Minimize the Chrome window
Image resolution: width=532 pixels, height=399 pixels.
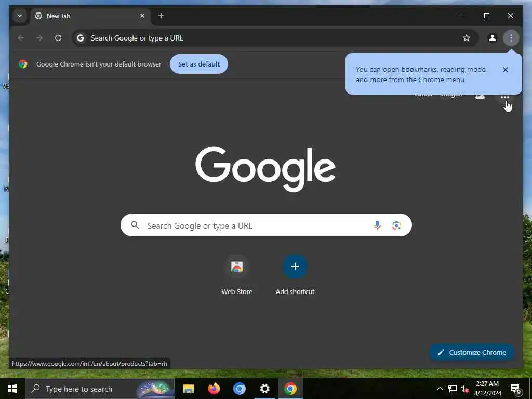(463, 16)
